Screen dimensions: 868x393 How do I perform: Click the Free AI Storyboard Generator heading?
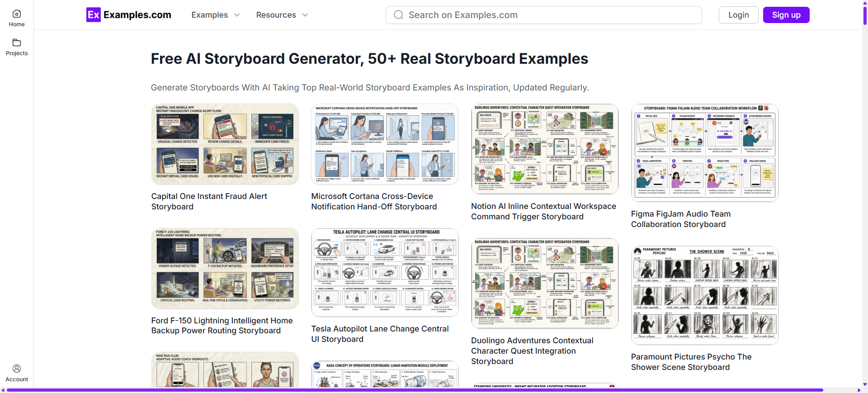pyautogui.click(x=369, y=59)
